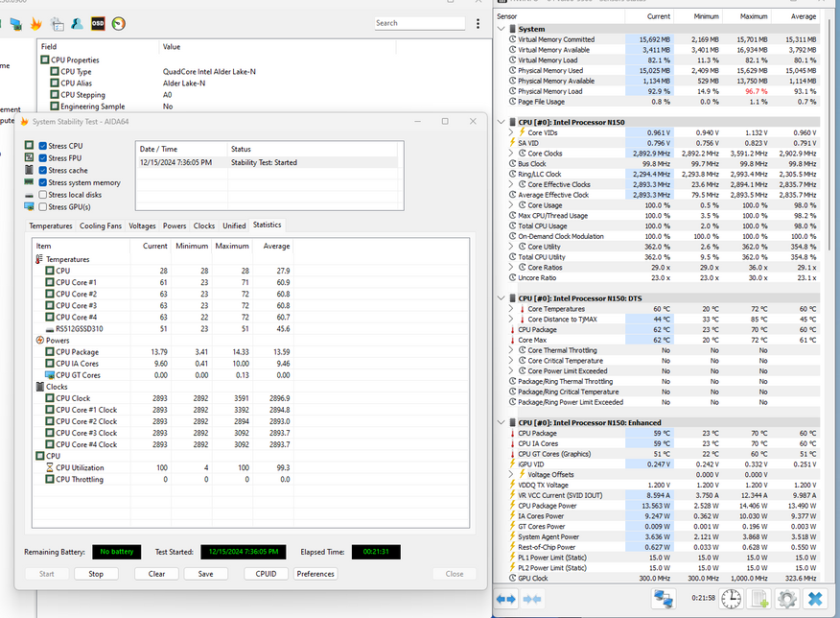Click the Preferences button

[x=315, y=574]
